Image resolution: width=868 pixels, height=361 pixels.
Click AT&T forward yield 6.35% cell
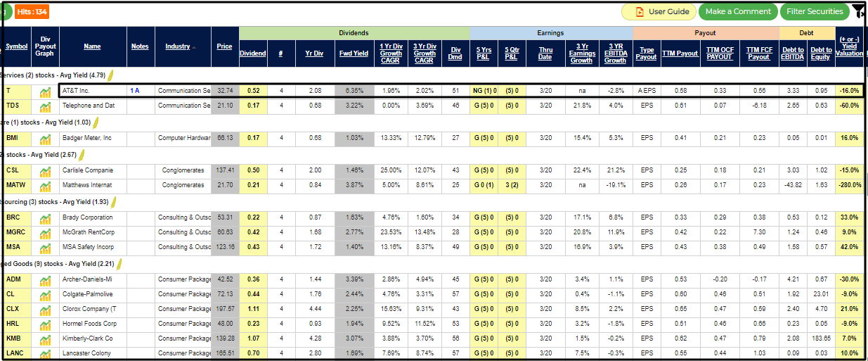[354, 91]
